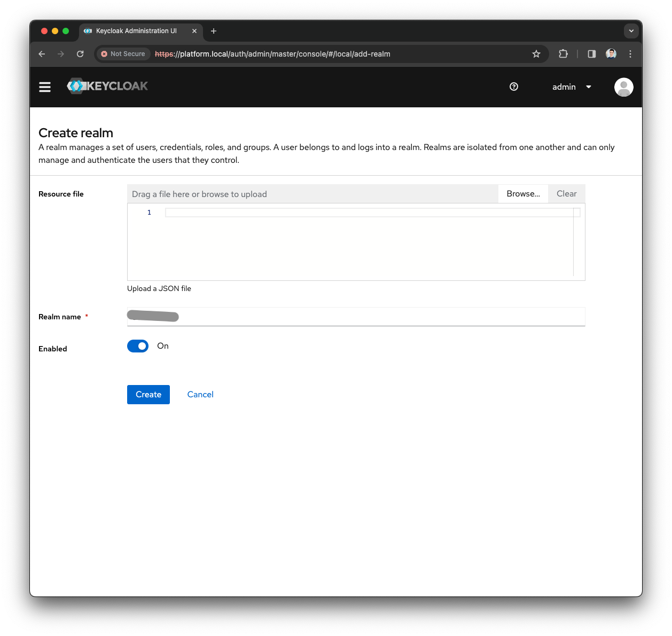Open a new browser tab
Screen dimensions: 672x636
(x=213, y=31)
